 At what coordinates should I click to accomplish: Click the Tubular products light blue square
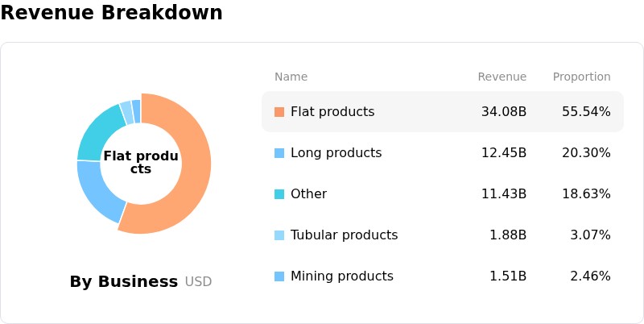pos(279,235)
